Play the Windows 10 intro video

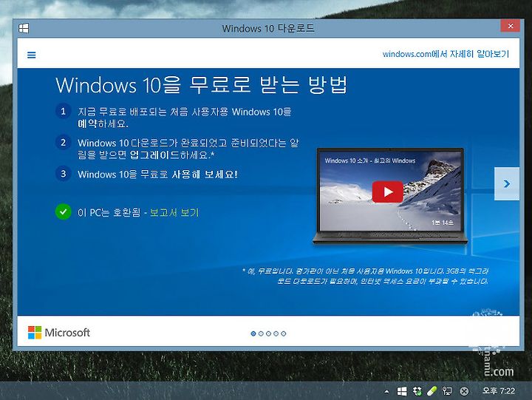tap(387, 191)
